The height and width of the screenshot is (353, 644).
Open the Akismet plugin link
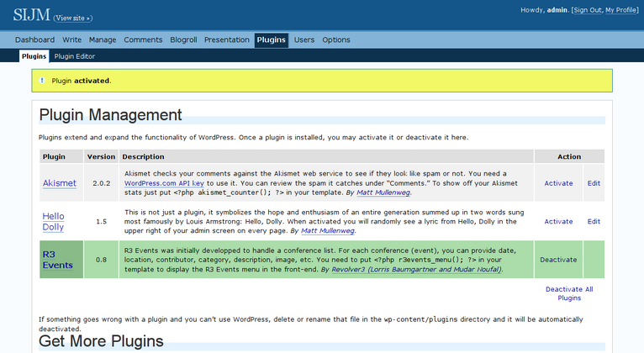(x=60, y=183)
